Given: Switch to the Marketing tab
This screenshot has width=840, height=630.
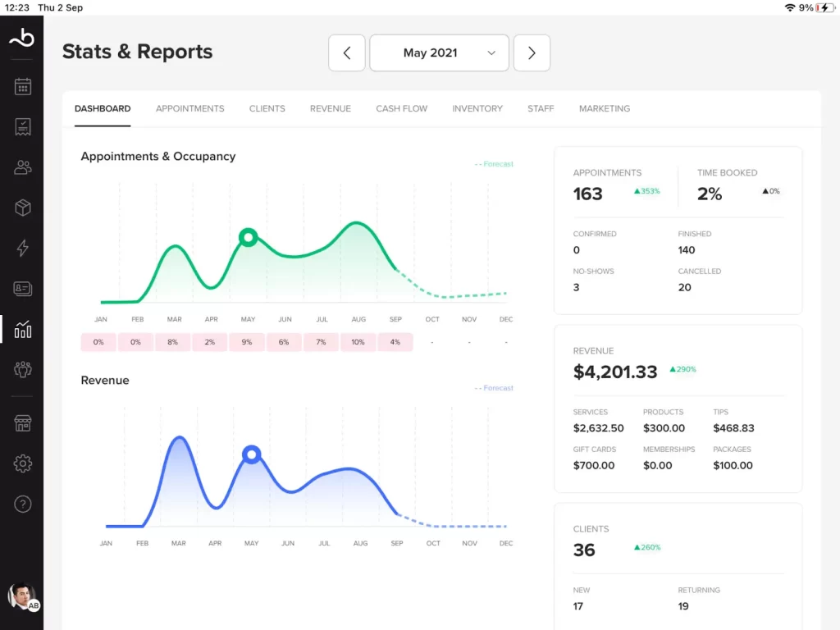Looking at the screenshot, I should (604, 108).
